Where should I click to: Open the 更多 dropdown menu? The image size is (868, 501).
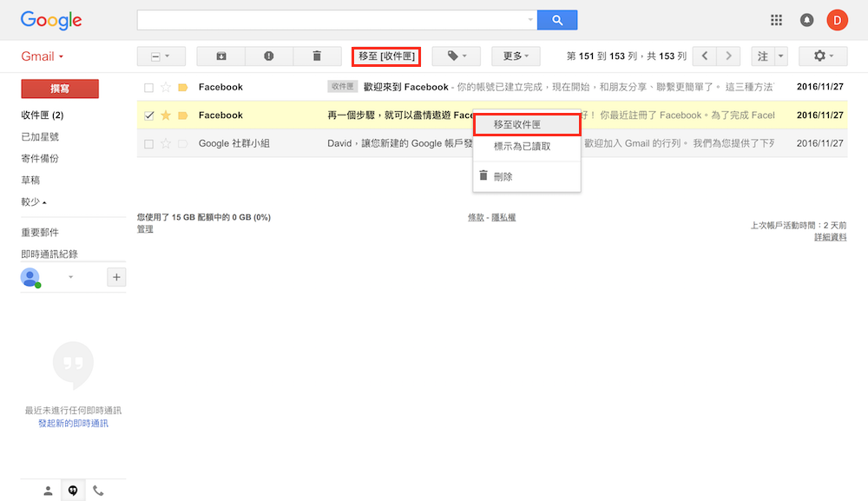[516, 56]
